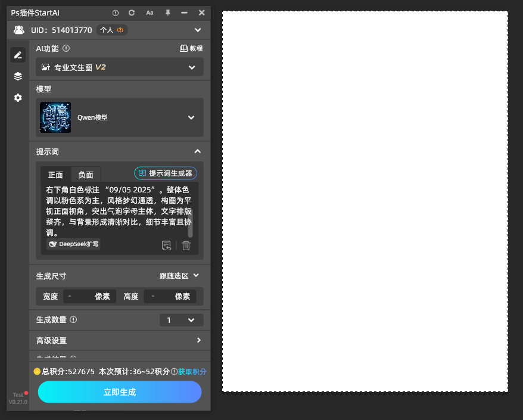
Task: Click the copy prompt icon near trash
Action: [x=167, y=245]
